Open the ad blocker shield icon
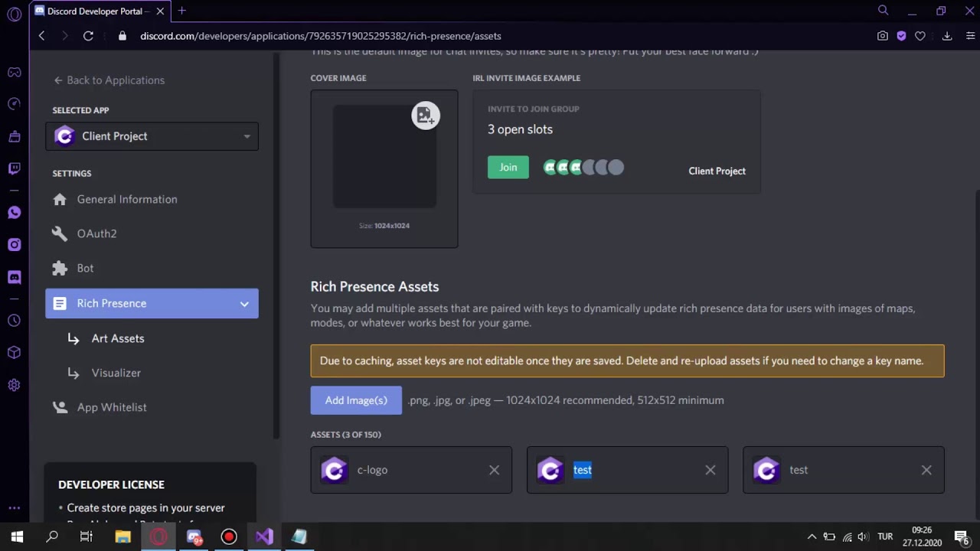Viewport: 980px width, 551px height. tap(901, 36)
